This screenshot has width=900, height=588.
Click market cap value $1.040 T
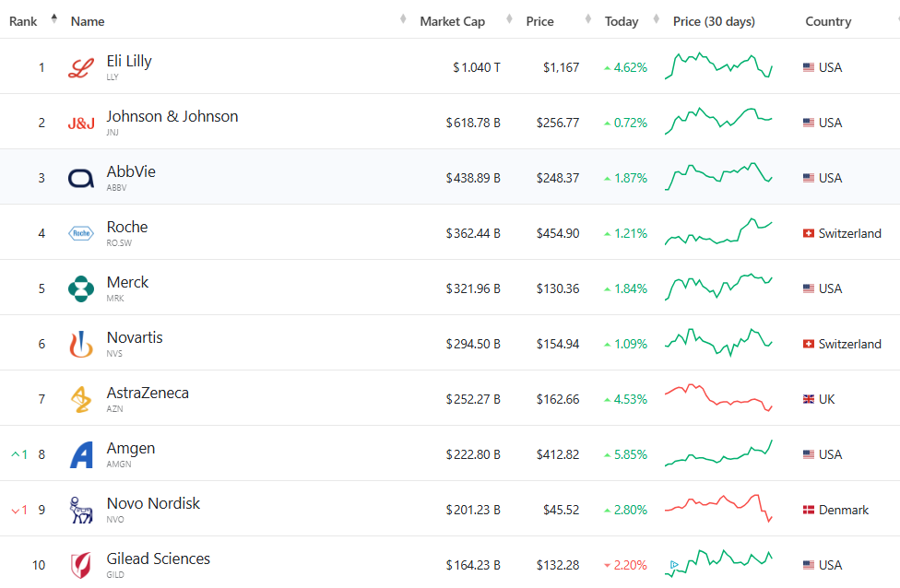pos(477,67)
